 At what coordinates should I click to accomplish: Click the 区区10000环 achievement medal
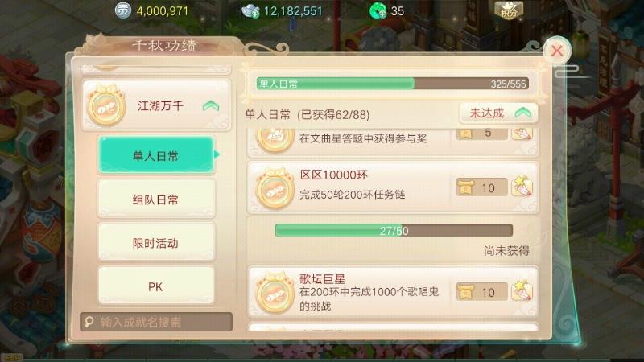[275, 188]
